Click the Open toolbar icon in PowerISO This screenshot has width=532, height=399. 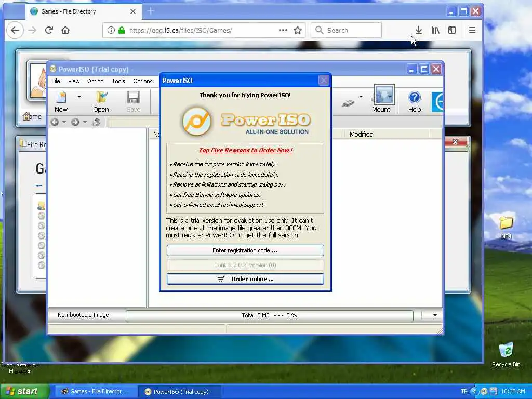pyautogui.click(x=101, y=101)
